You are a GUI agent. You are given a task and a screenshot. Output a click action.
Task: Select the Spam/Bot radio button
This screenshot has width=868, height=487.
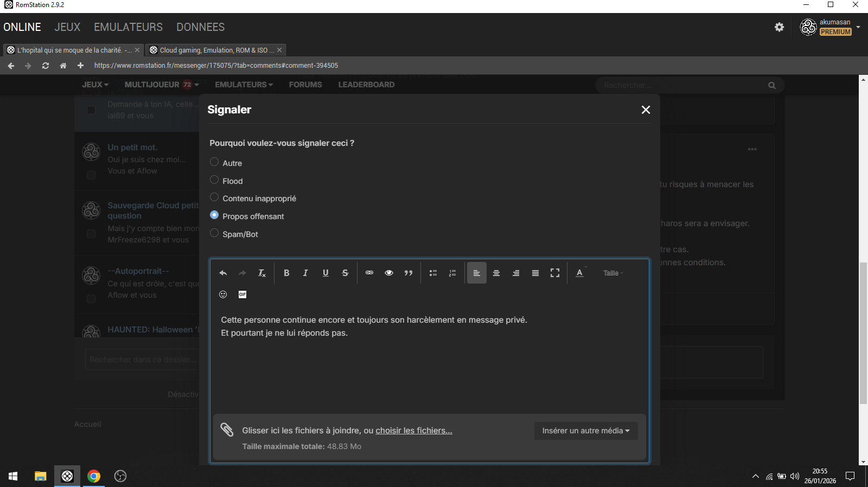(x=214, y=233)
